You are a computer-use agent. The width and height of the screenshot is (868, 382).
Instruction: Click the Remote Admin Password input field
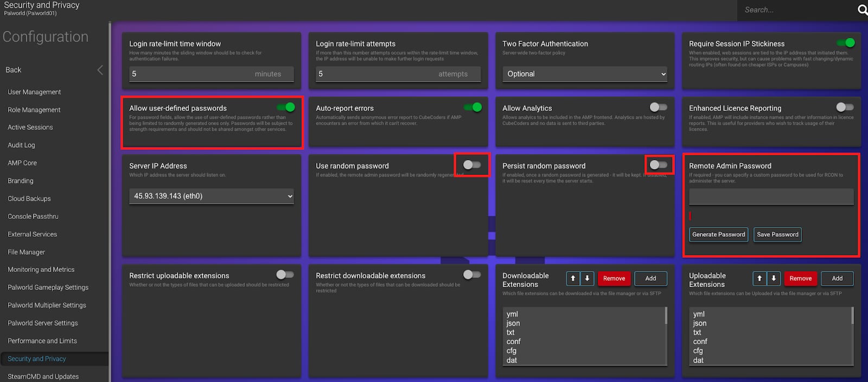coord(771,196)
